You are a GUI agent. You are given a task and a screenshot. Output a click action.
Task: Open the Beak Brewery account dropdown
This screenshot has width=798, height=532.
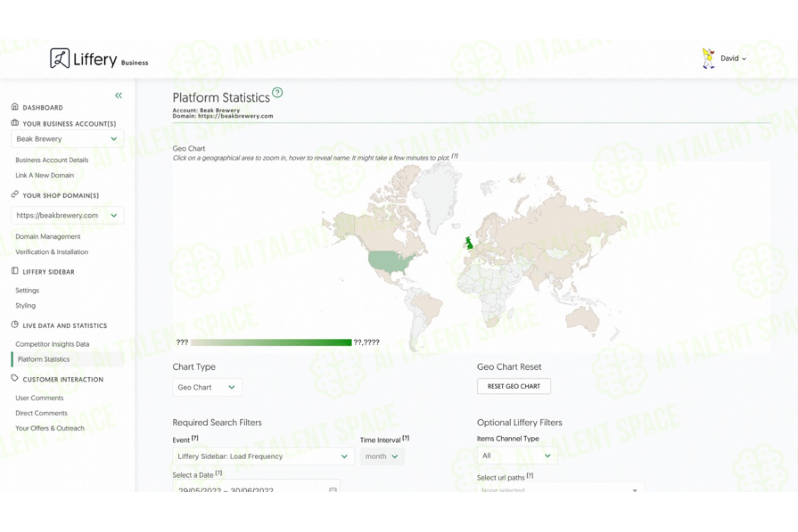pos(68,139)
